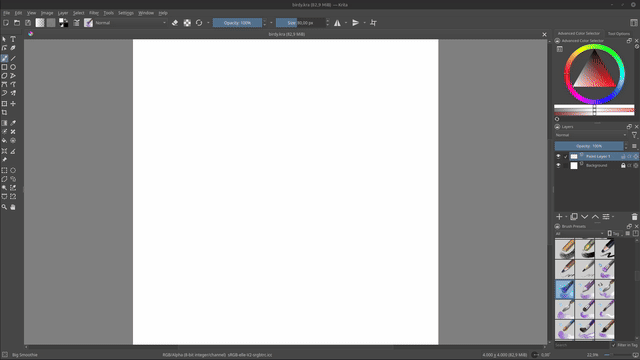This screenshot has width=640, height=360.
Task: Select the Gradient tool
Action: click(x=4, y=123)
